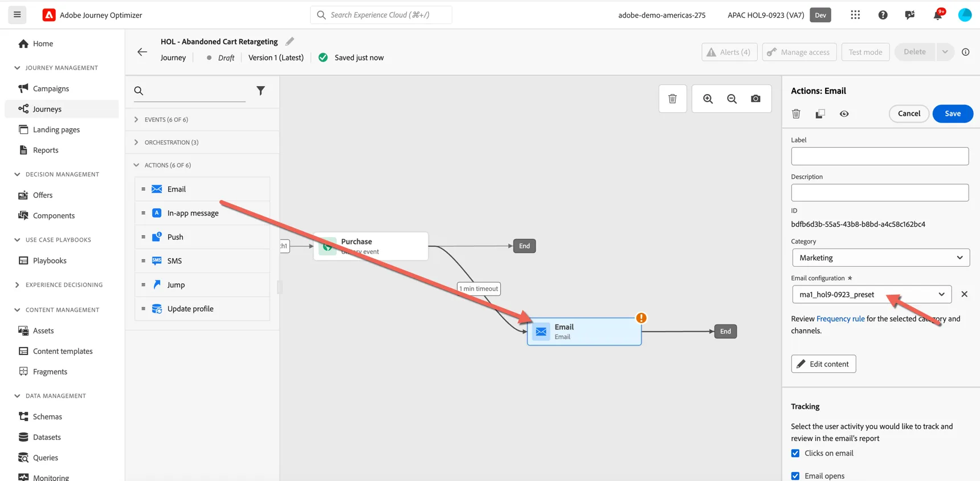Edit the journey name with pencil icon
Viewport: 980px width, 481px height.
click(289, 41)
